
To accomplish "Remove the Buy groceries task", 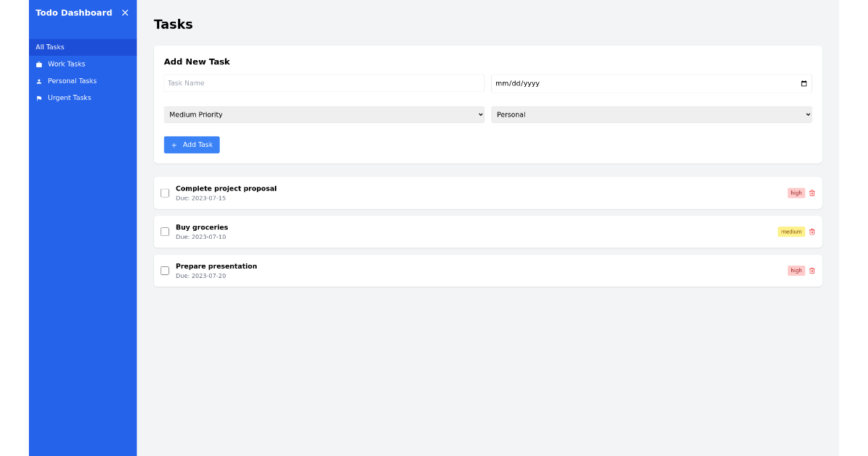I will (x=812, y=232).
